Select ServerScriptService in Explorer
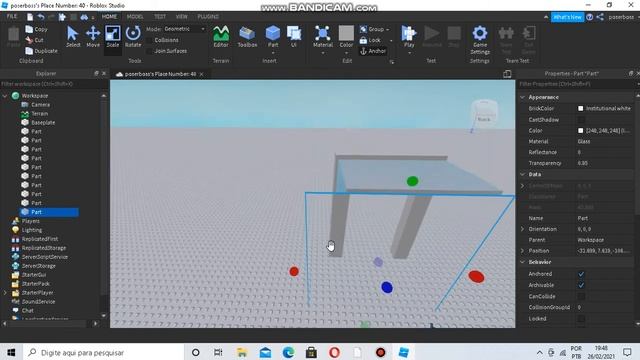 [x=44, y=257]
